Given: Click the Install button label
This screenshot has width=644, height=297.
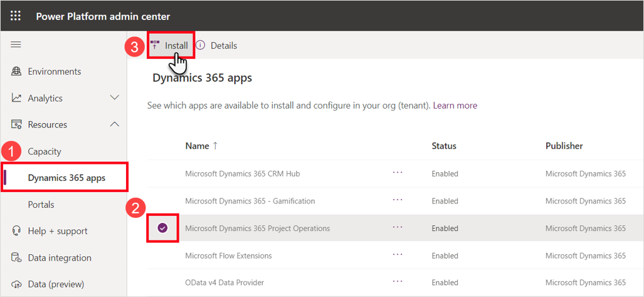Looking at the screenshot, I should coord(176,46).
